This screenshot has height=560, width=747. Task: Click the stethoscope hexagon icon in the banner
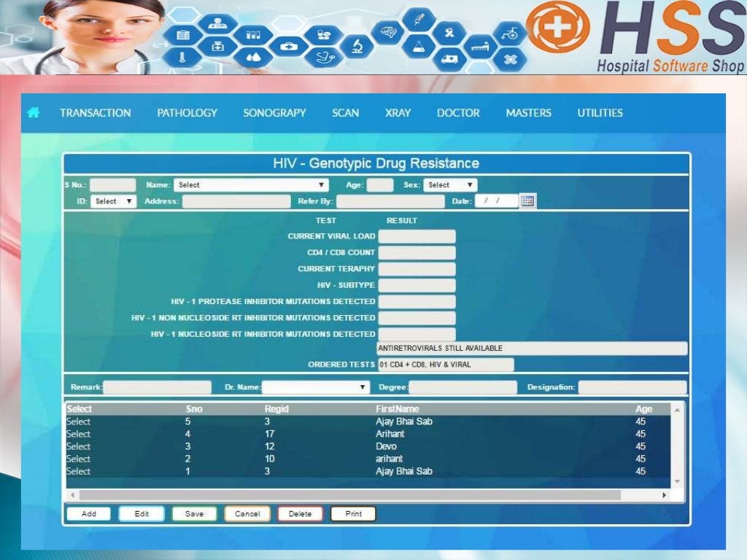325,58
